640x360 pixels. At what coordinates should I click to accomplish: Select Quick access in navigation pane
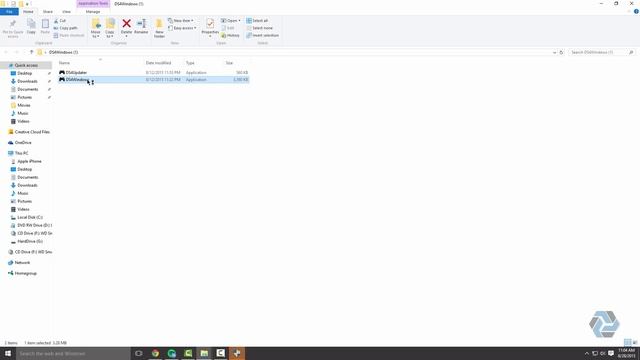click(x=26, y=65)
